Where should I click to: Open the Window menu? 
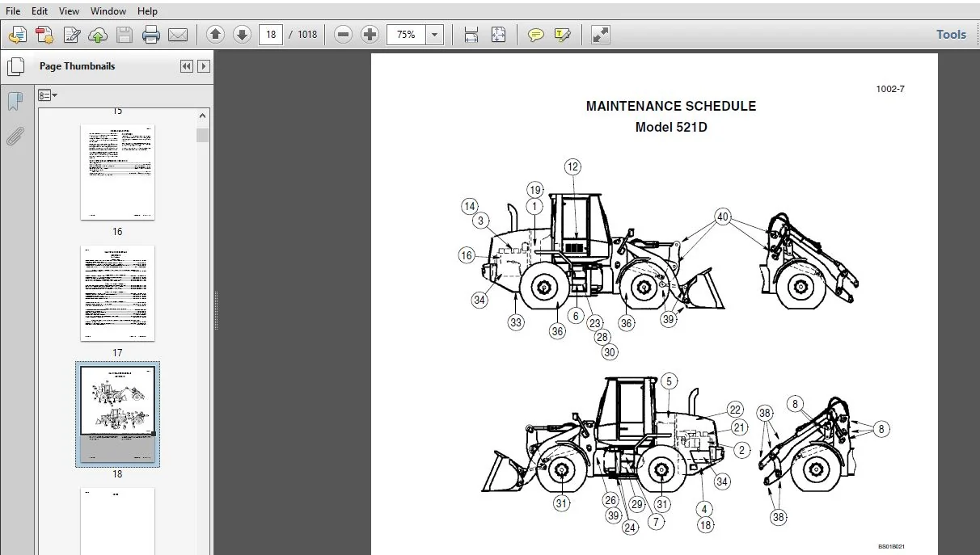(x=108, y=11)
